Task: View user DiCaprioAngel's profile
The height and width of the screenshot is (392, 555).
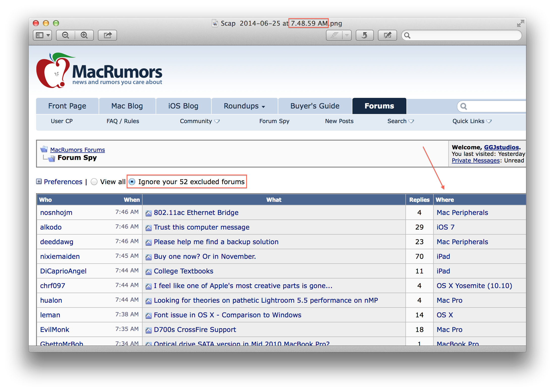Action: (x=63, y=271)
